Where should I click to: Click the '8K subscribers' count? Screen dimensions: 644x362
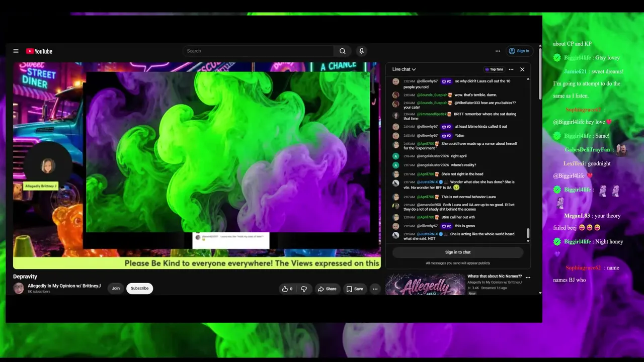39,292
